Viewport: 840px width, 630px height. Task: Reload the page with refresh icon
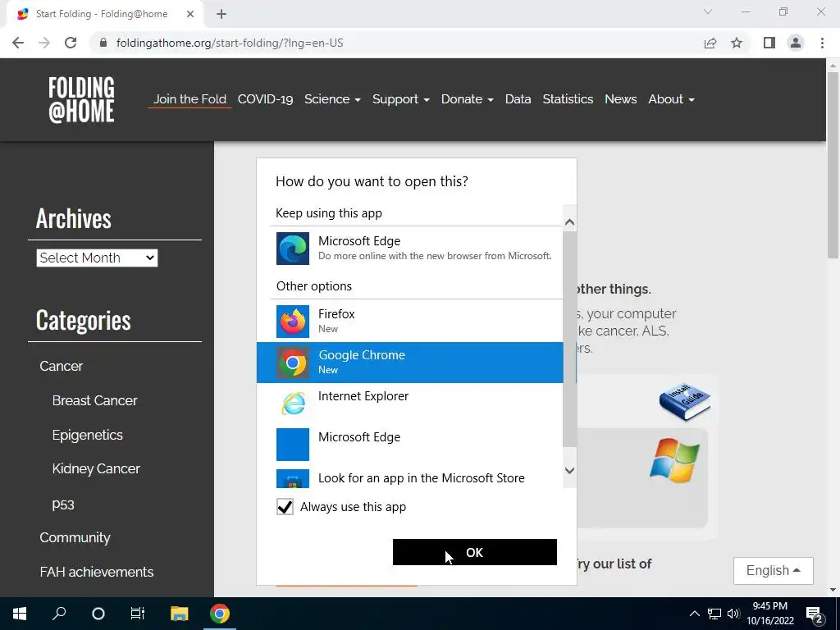pos(71,43)
